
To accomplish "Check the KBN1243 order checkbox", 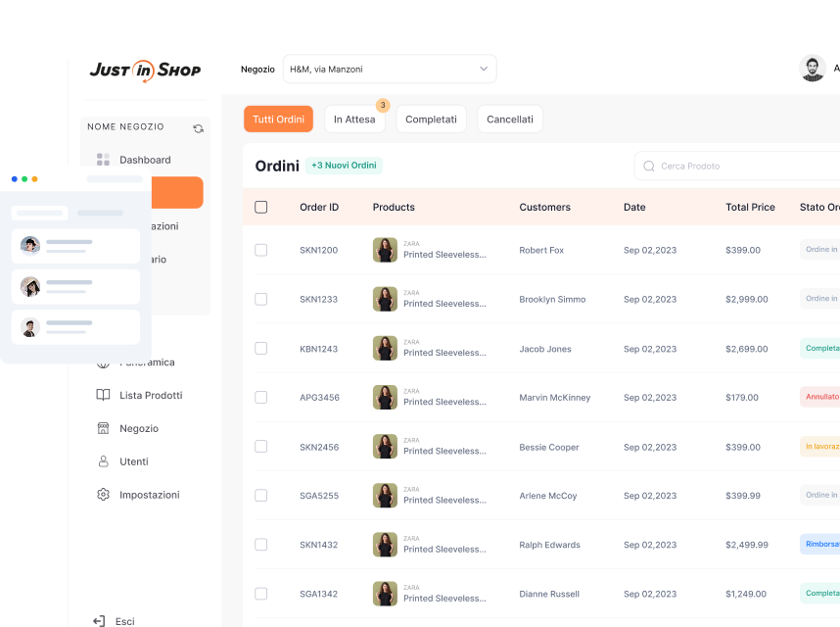I will [x=260, y=349].
